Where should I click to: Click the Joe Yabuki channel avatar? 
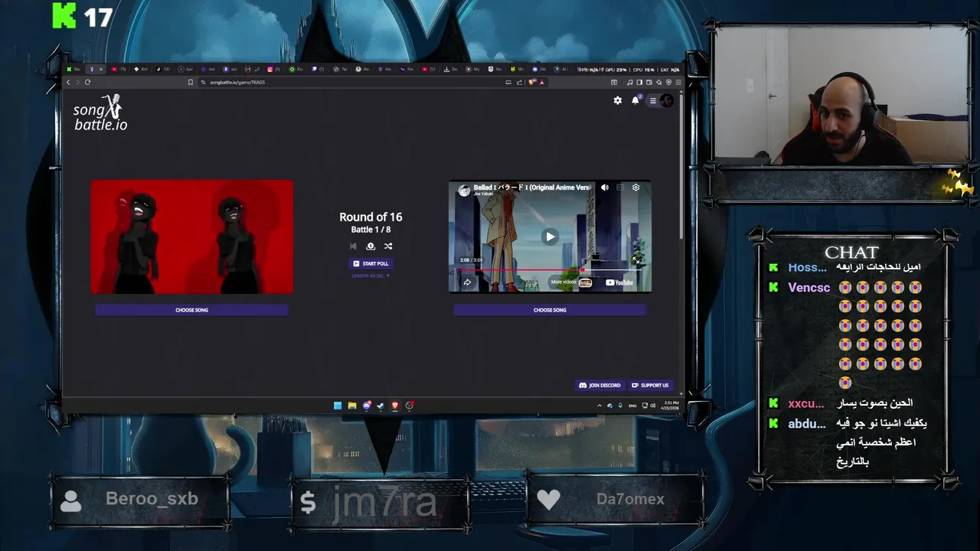coord(464,191)
